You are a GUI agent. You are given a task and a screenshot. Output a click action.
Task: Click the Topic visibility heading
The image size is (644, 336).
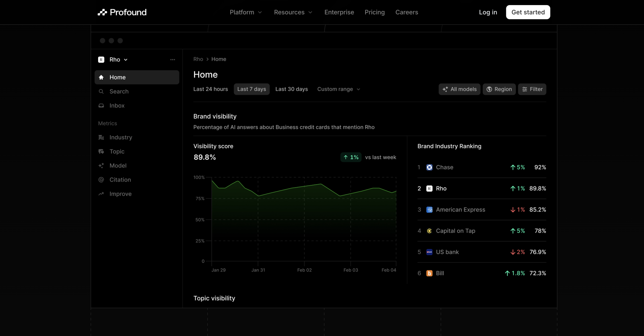pos(214,298)
